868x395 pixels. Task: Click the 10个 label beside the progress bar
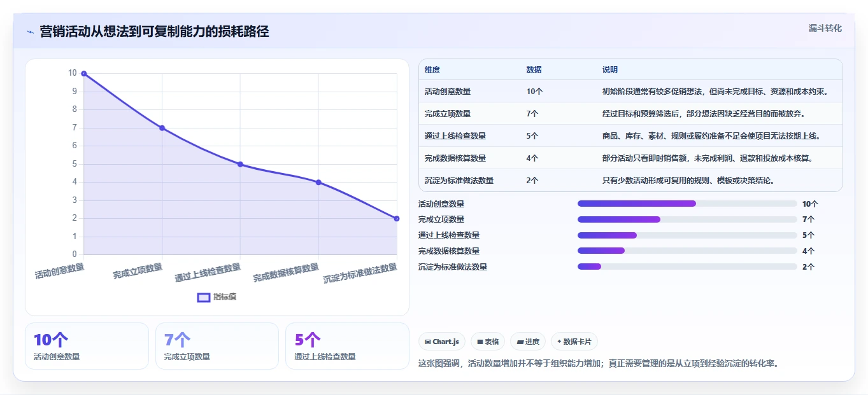tap(810, 204)
